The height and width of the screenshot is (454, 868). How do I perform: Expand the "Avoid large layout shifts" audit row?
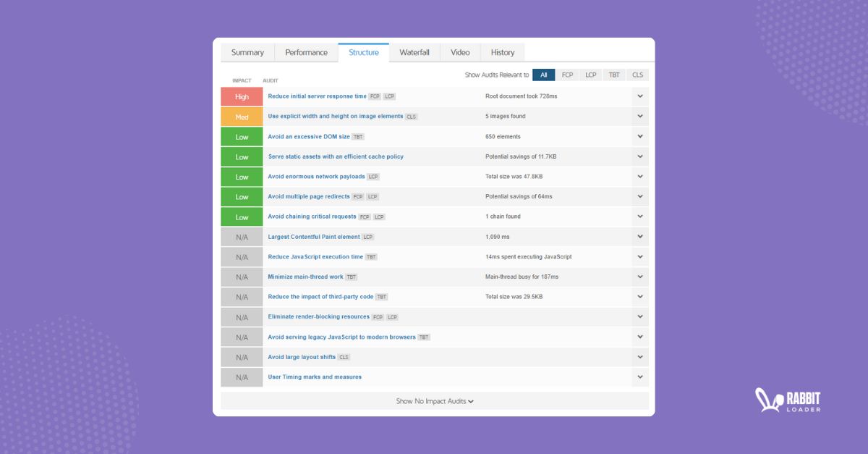point(639,357)
